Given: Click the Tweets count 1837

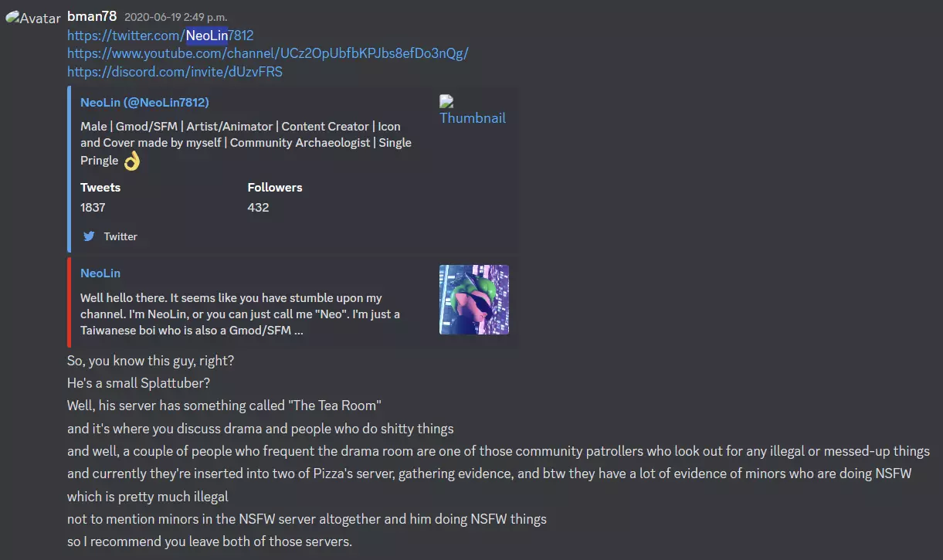Looking at the screenshot, I should (93, 207).
